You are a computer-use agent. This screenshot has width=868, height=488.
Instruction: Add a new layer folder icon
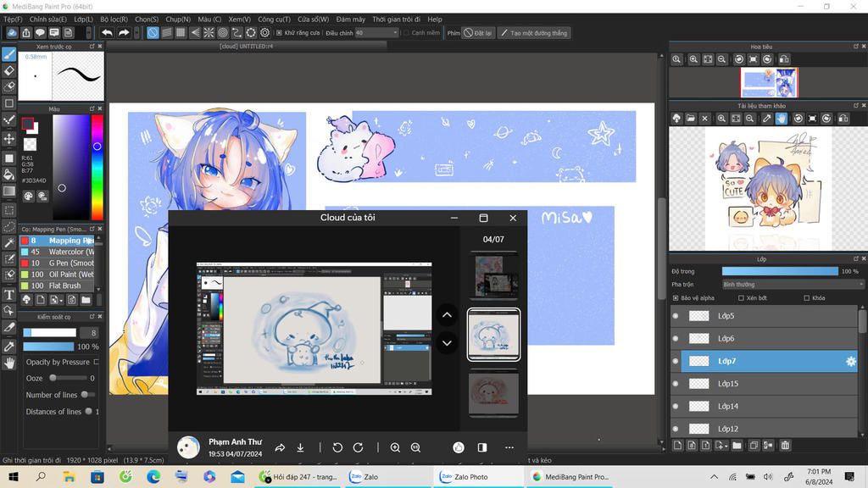pyautogui.click(x=737, y=445)
